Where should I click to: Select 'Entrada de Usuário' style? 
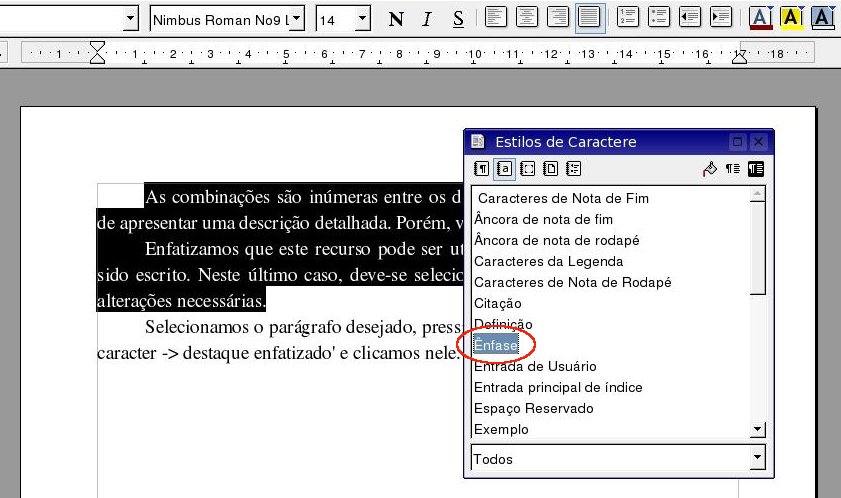535,366
